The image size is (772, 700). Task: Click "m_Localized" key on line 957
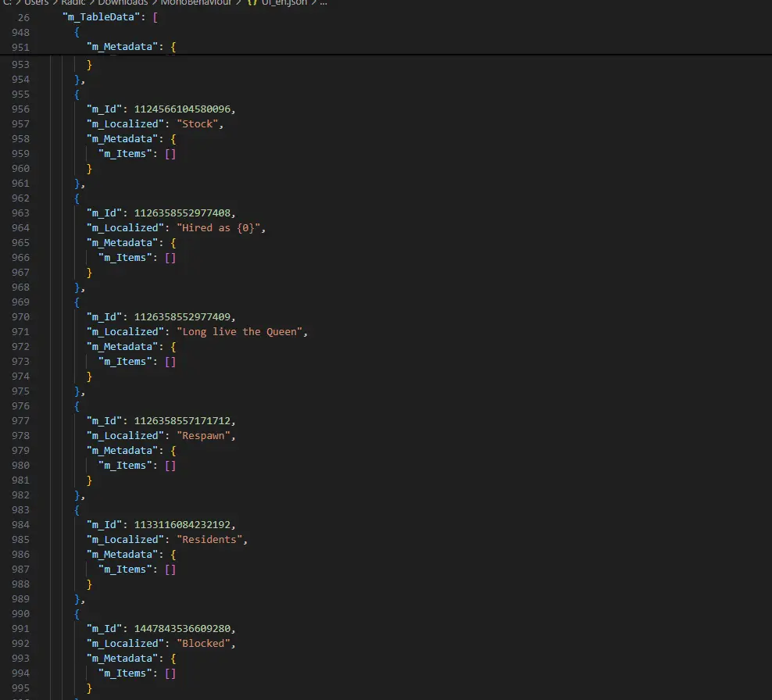click(125, 124)
